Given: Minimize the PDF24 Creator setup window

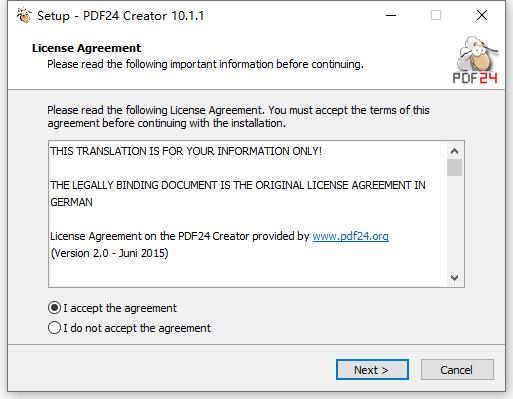Looking at the screenshot, I should pos(391,15).
